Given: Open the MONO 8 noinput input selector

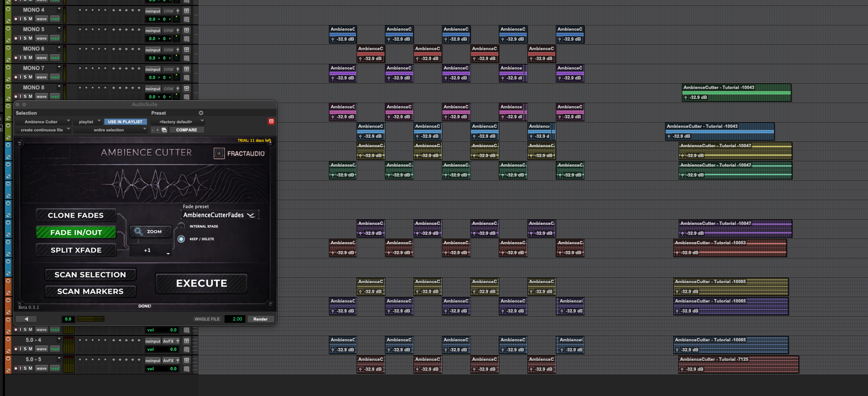Looking at the screenshot, I should tap(153, 89).
